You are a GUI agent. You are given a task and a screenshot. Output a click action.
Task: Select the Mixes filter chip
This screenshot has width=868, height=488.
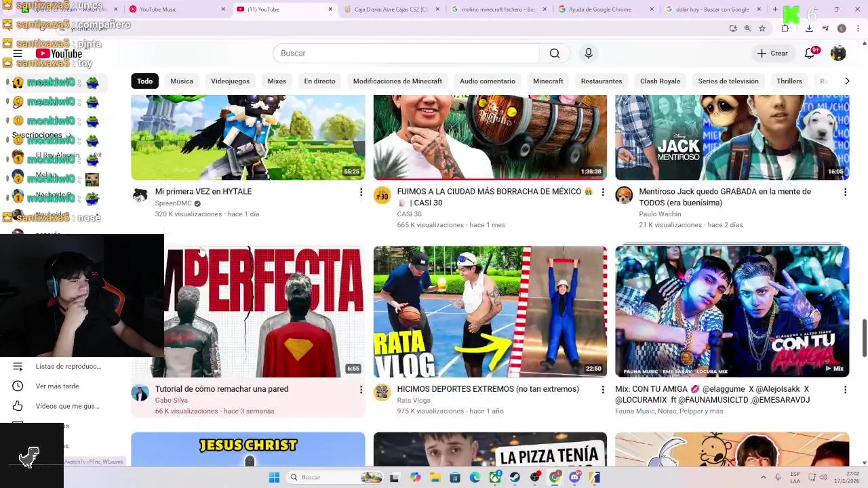(277, 81)
